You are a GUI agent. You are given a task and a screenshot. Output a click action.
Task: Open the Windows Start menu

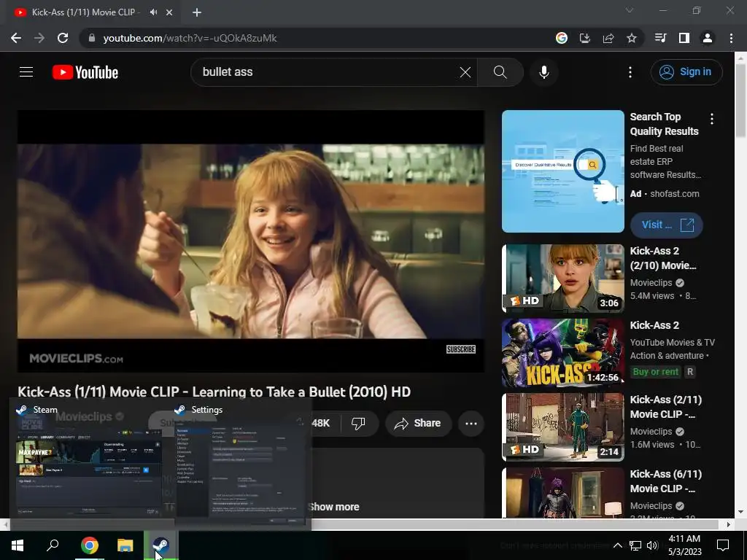point(18,545)
